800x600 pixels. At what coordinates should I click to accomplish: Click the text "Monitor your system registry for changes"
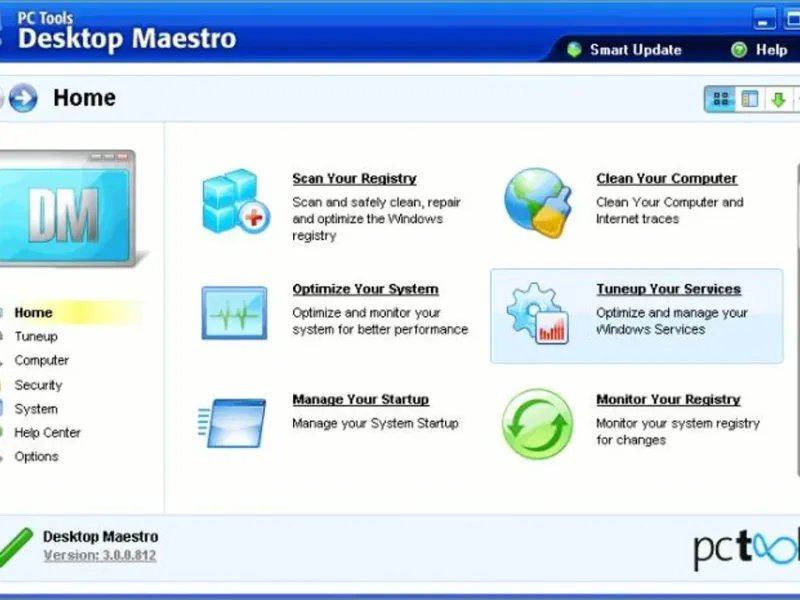pyautogui.click(x=678, y=432)
